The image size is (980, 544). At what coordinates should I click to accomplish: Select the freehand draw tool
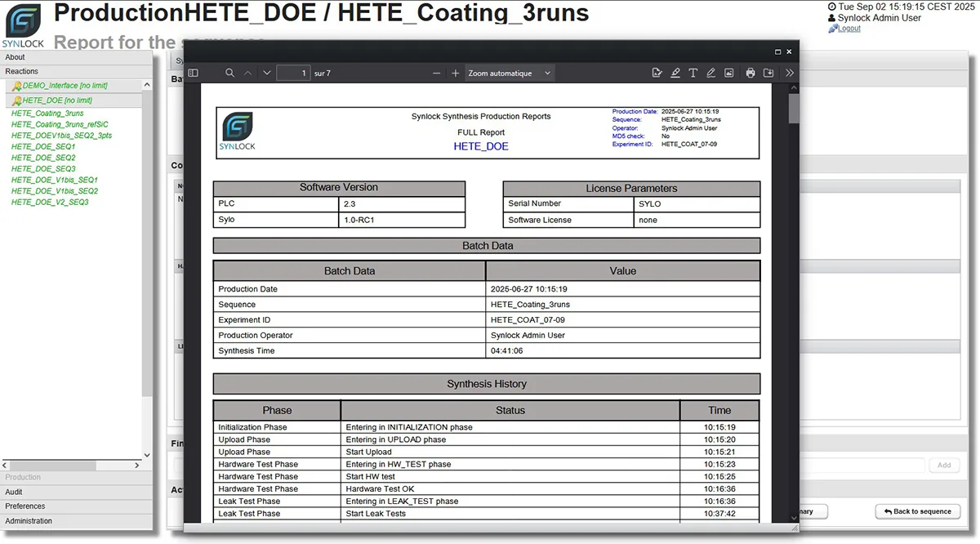point(710,73)
